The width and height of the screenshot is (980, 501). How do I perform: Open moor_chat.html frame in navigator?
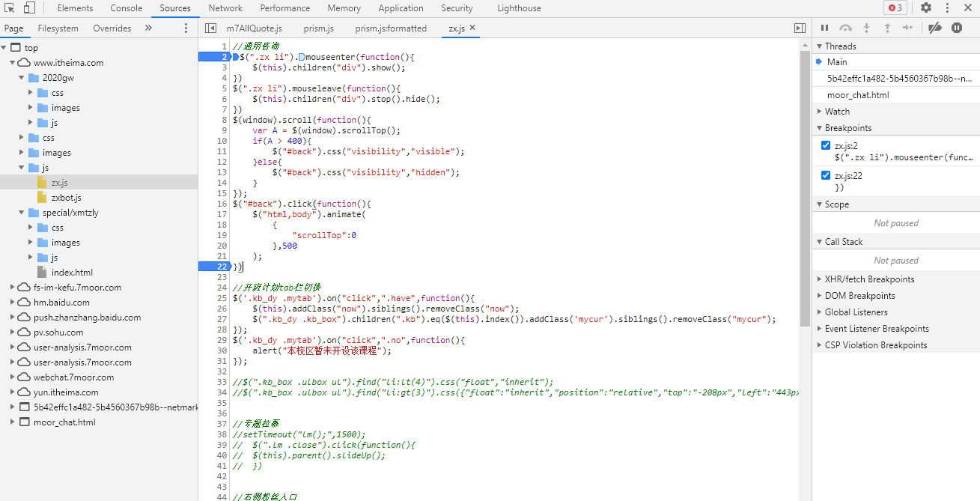(x=64, y=422)
